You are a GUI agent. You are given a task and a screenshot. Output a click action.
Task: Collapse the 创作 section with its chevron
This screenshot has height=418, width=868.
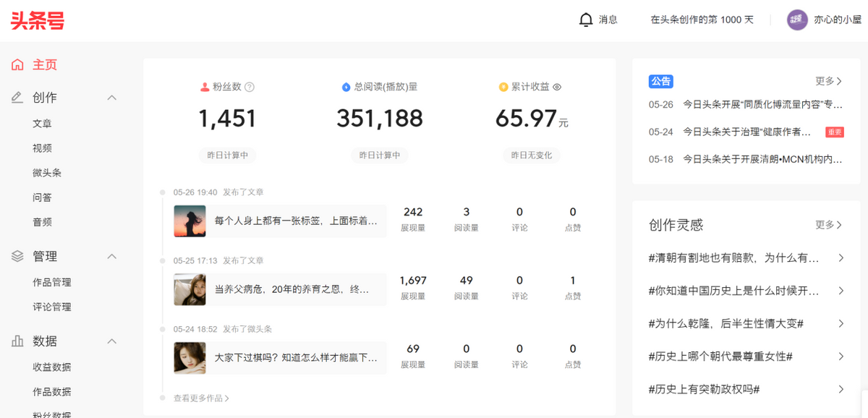click(x=112, y=96)
